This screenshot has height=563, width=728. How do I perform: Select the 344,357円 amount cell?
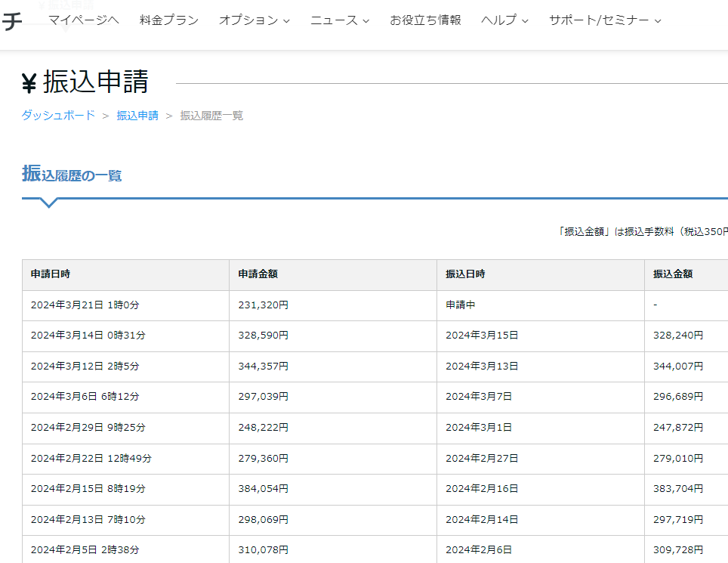click(333, 367)
